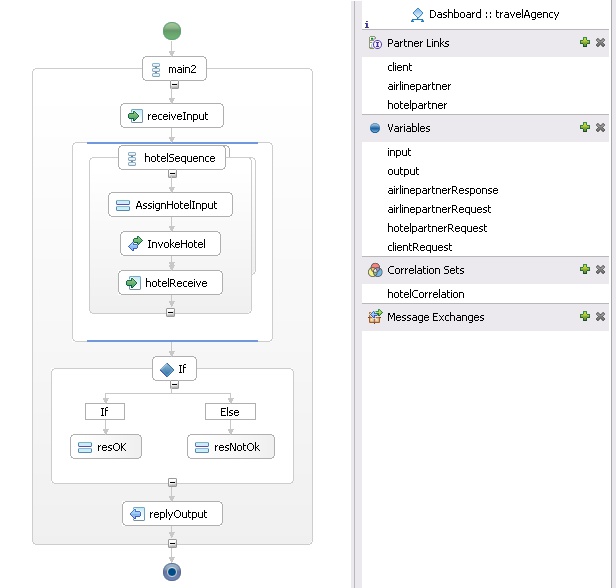
Task: Collapse the hotelSequence minus toggle
Action: pyautogui.click(x=171, y=174)
